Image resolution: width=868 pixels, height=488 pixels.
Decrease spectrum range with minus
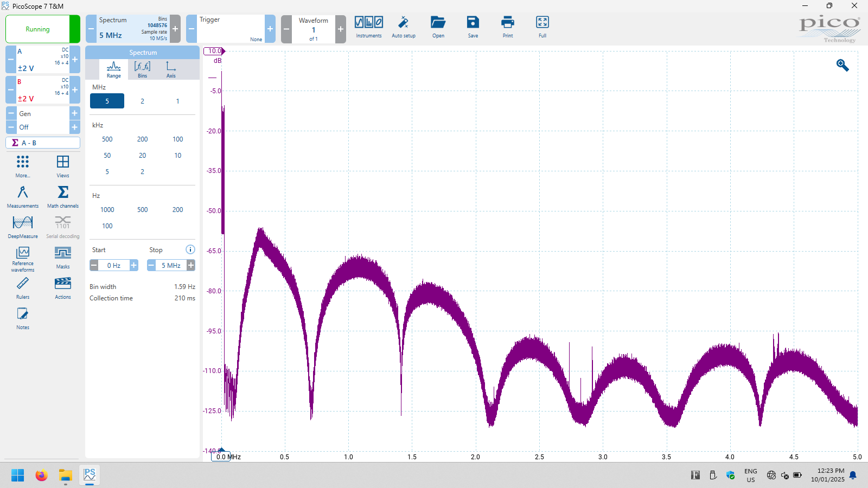(91, 29)
